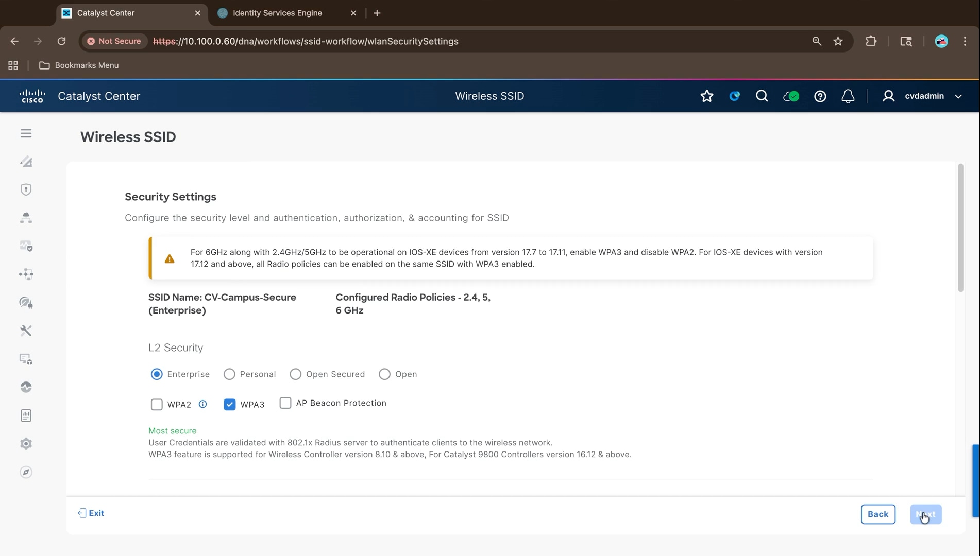The width and height of the screenshot is (980, 556).
Task: Add page to favorites with star icon
Action: [707, 96]
